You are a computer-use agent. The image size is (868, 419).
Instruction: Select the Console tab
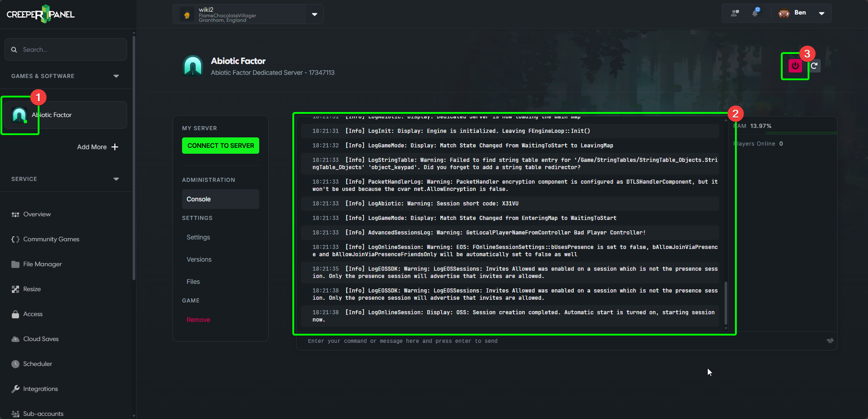coord(221,199)
